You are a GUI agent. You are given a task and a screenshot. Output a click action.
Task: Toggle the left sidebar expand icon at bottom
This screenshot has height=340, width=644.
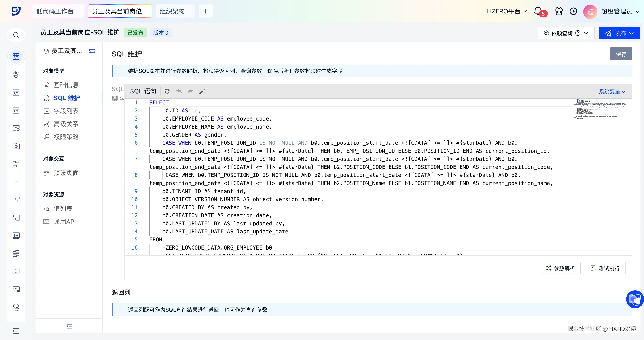[x=16, y=331]
